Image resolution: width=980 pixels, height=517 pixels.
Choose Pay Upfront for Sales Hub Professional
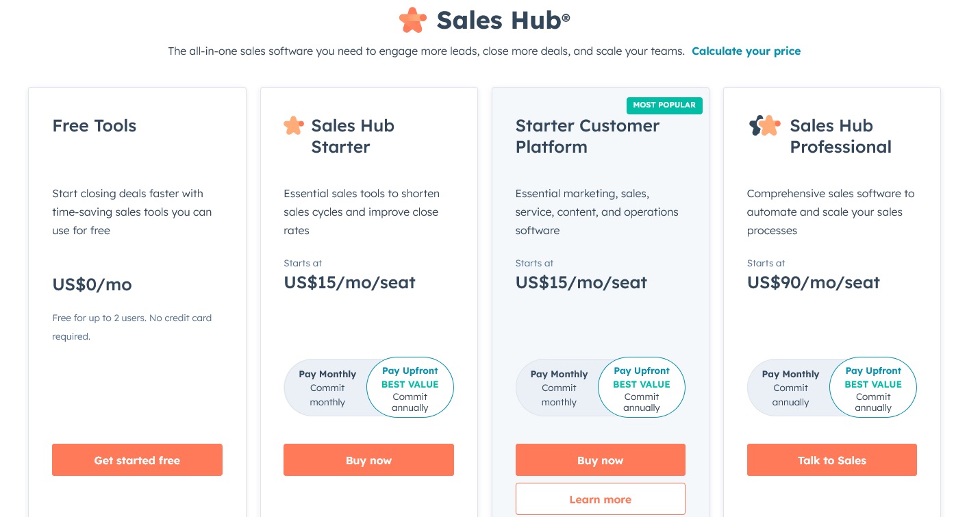(x=872, y=387)
